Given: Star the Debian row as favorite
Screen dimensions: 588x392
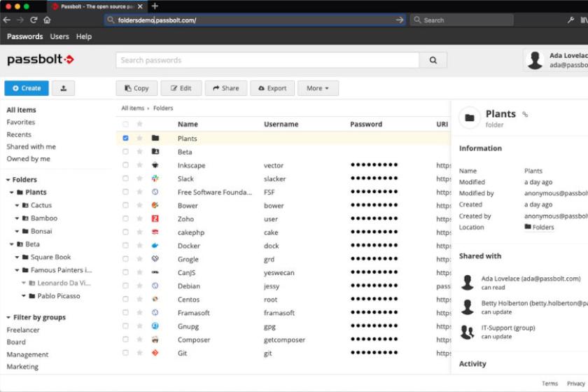Looking at the screenshot, I should (139, 286).
